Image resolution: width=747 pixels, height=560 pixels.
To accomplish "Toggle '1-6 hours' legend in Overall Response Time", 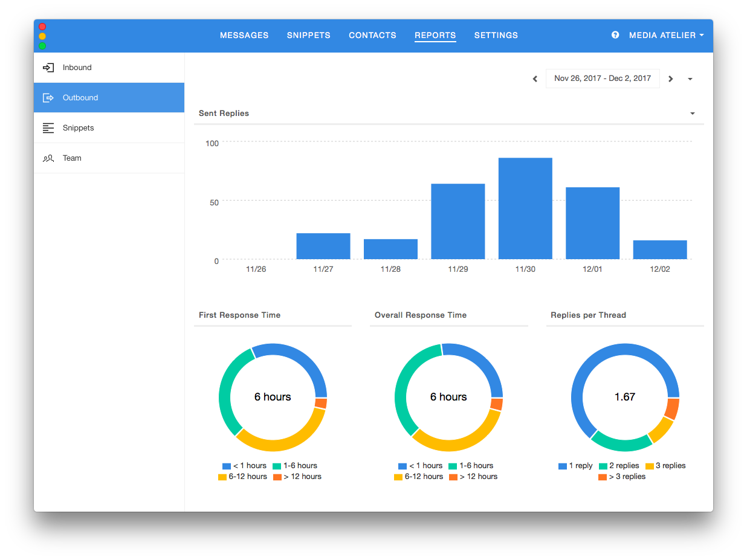I will coord(471,466).
